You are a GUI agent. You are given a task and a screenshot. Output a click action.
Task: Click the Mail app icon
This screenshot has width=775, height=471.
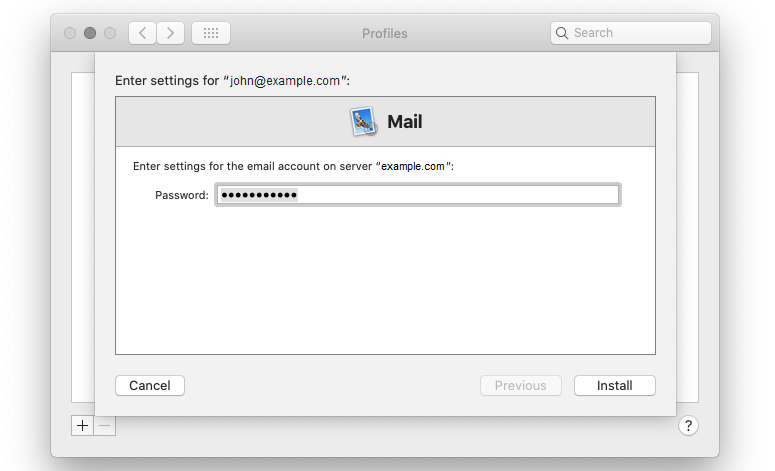click(363, 122)
